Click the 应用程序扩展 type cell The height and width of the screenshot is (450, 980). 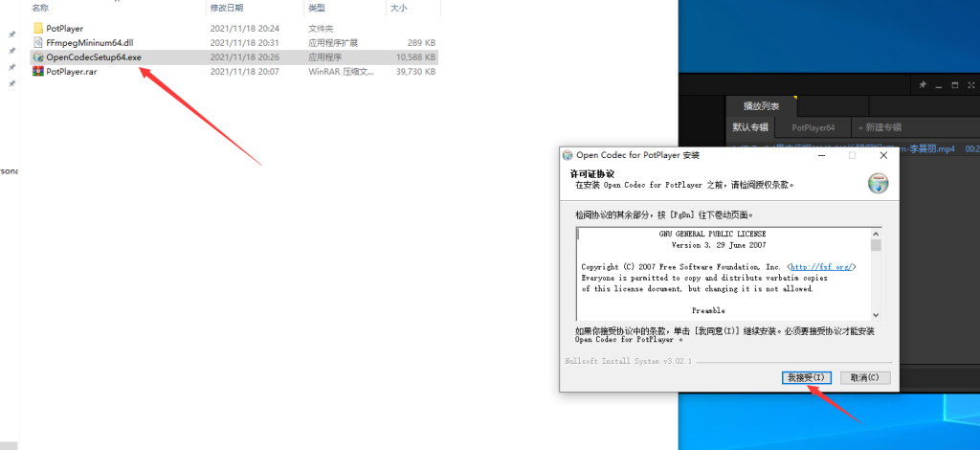(x=333, y=42)
